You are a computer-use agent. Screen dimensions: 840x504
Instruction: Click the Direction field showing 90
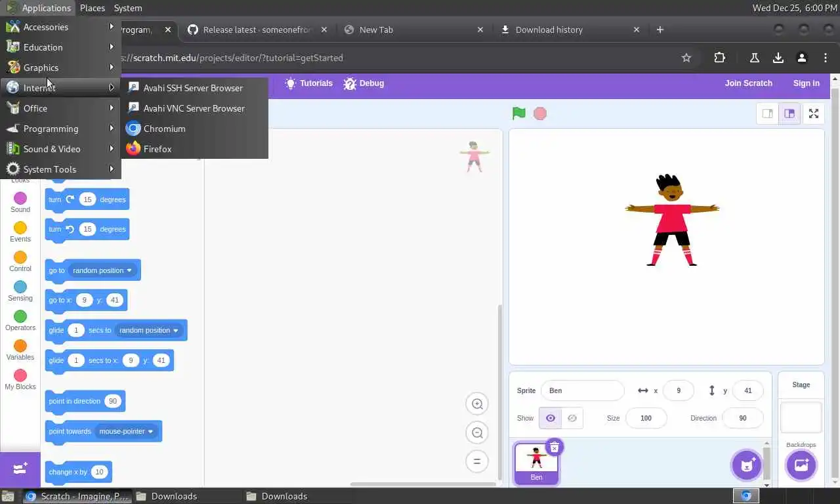pyautogui.click(x=743, y=418)
